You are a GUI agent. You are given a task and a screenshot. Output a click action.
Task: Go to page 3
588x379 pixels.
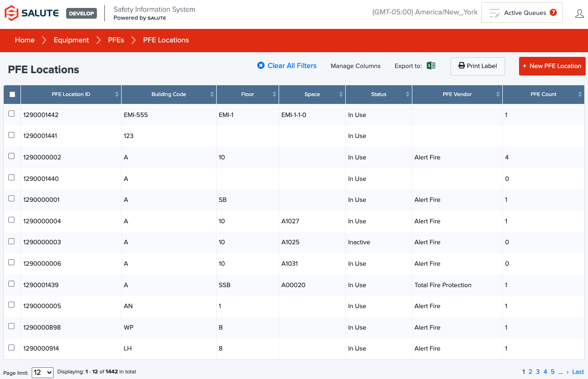pos(538,372)
